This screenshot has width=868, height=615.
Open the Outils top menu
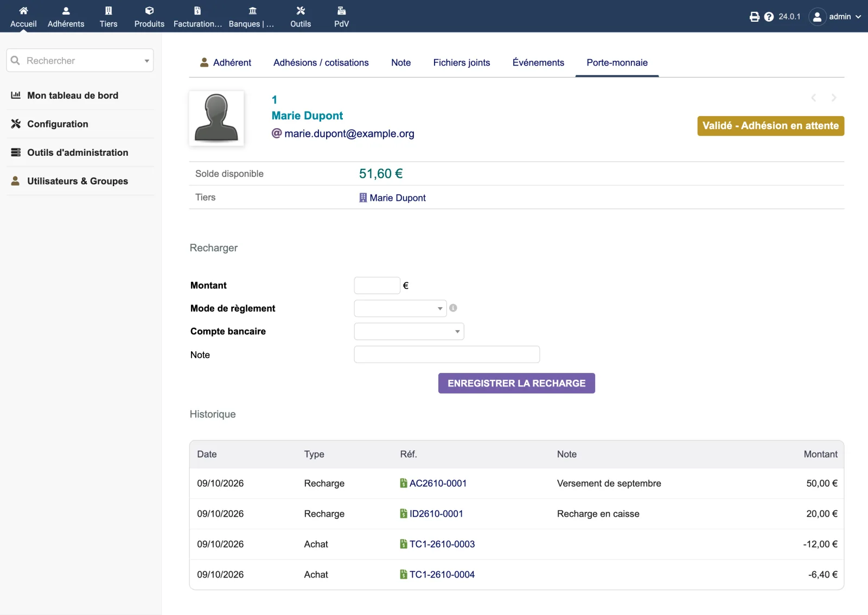click(x=301, y=17)
